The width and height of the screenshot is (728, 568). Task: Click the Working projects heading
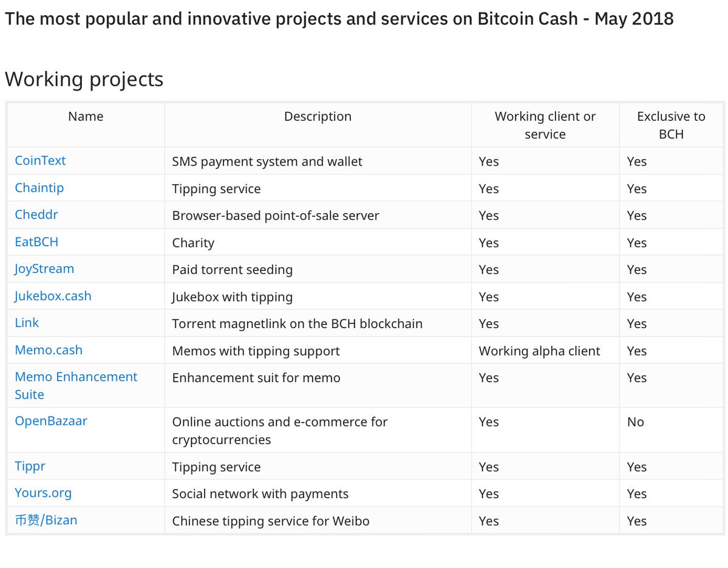click(x=84, y=79)
